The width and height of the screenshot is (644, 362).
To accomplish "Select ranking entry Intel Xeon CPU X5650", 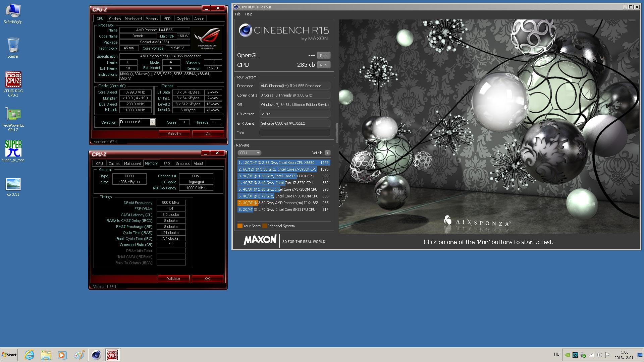I will pyautogui.click(x=284, y=163).
